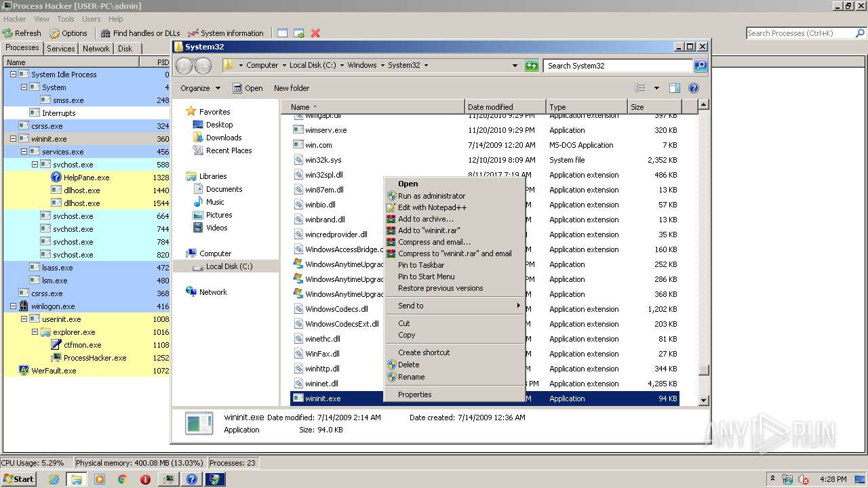Select Copy in the context menu
The width and height of the screenshot is (868, 488).
click(x=454, y=335)
